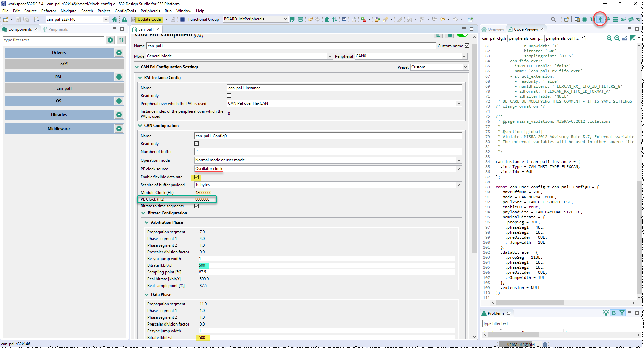Image resolution: width=644 pixels, height=349 pixels.
Task: Uncheck Enable flexible data rate
Action: (196, 177)
